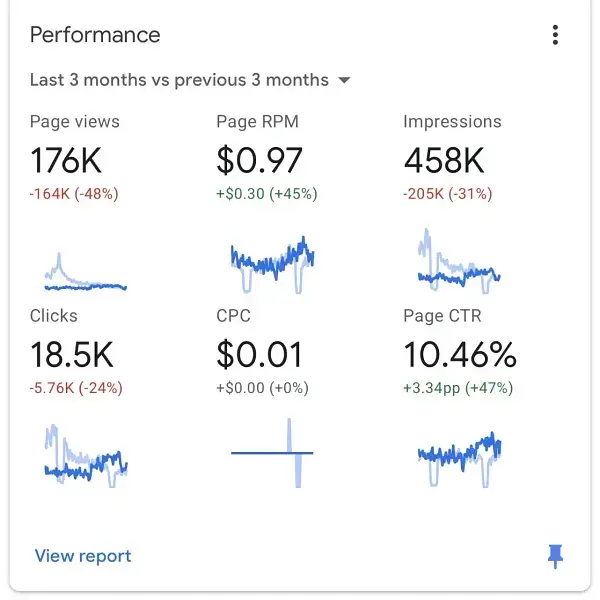600x600 pixels.
Task: Select the Clicks 18.5K value
Action: [x=72, y=354]
